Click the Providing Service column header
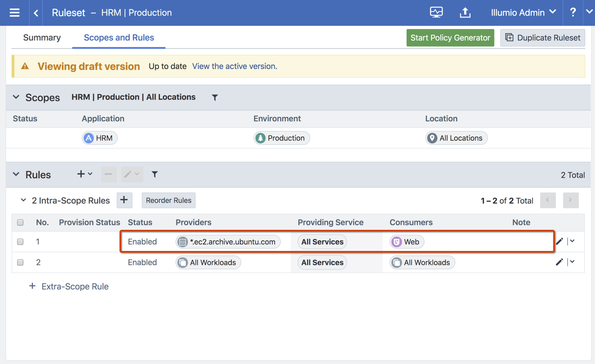This screenshot has height=364, width=595. click(330, 222)
